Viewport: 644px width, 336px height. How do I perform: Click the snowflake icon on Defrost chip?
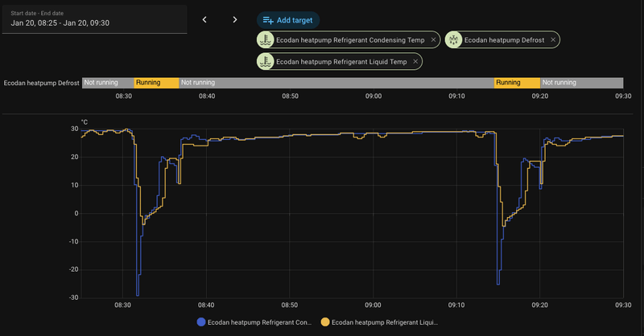(453, 39)
